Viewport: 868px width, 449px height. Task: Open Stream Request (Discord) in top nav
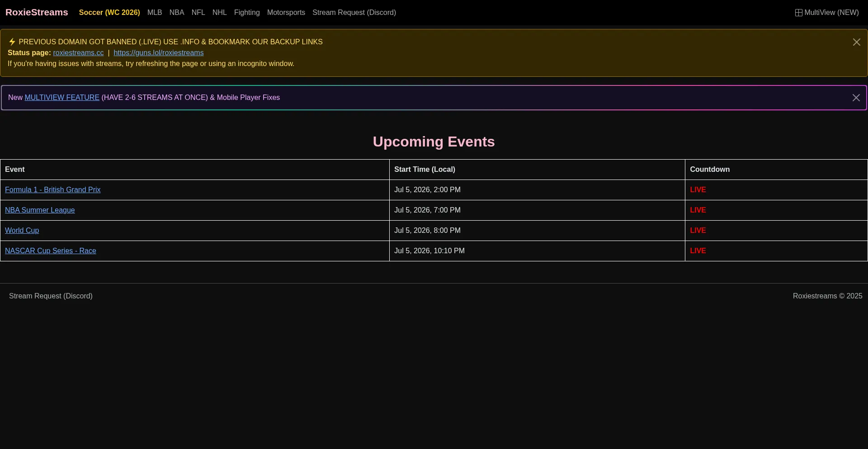[354, 13]
